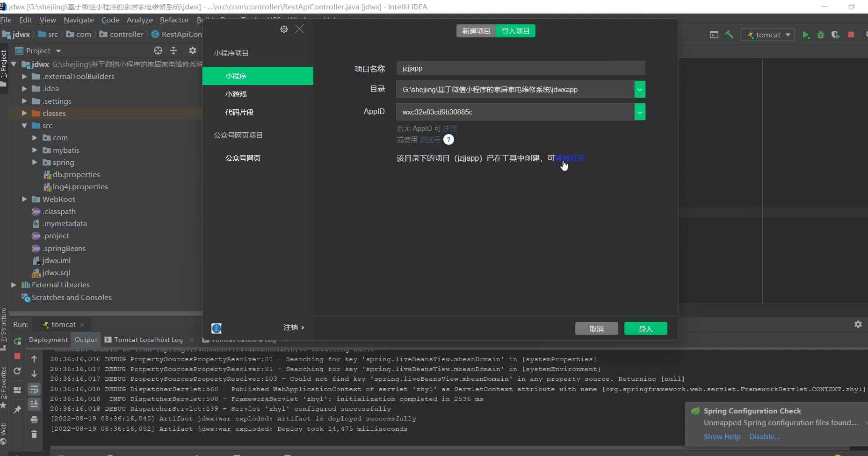Run tomcat with coverage shield icon
The width and height of the screenshot is (868, 456).
point(835,35)
